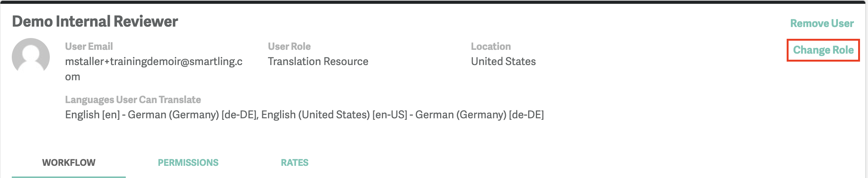Open the Change Role link

pyautogui.click(x=823, y=50)
